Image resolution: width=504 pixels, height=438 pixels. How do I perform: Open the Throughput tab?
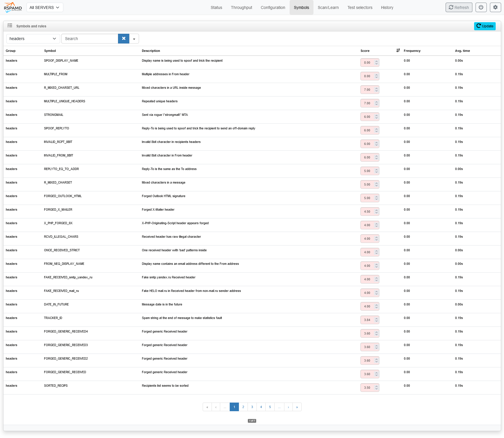(x=241, y=7)
